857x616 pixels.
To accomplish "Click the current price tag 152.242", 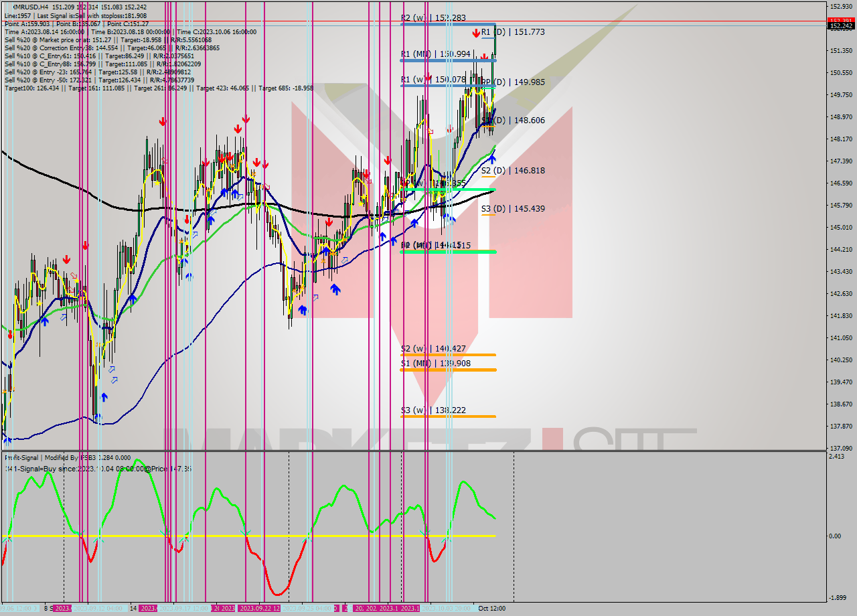I will point(841,26).
